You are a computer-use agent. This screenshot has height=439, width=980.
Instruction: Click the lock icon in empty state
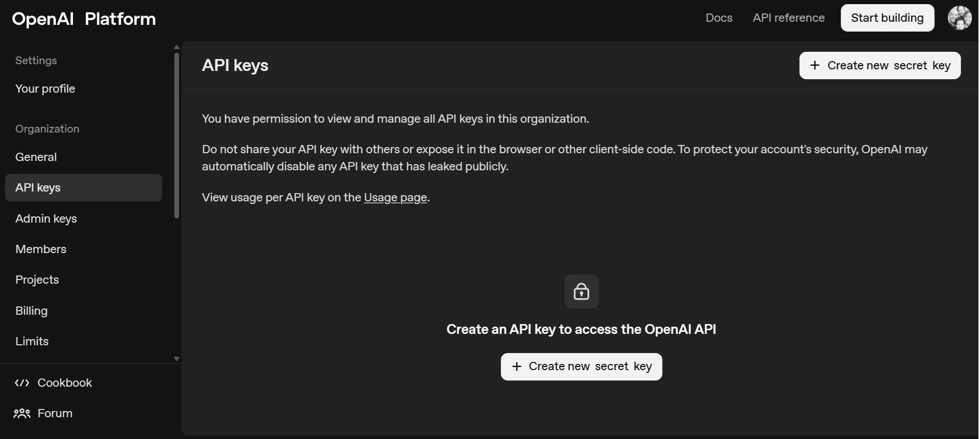[x=581, y=291]
